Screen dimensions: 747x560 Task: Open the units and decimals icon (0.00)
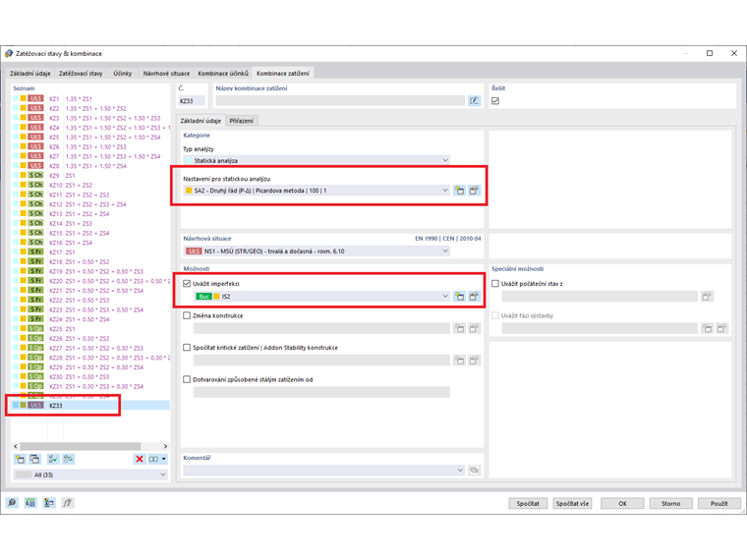30,503
